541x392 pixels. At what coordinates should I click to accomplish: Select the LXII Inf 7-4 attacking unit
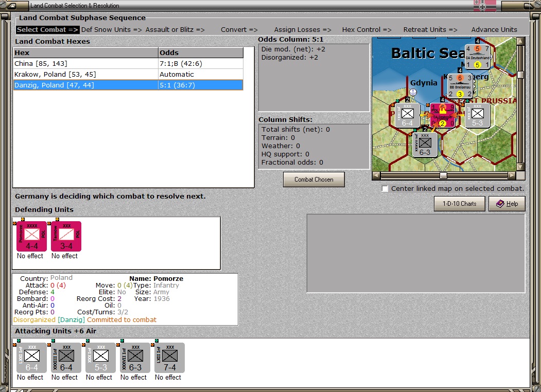(169, 358)
